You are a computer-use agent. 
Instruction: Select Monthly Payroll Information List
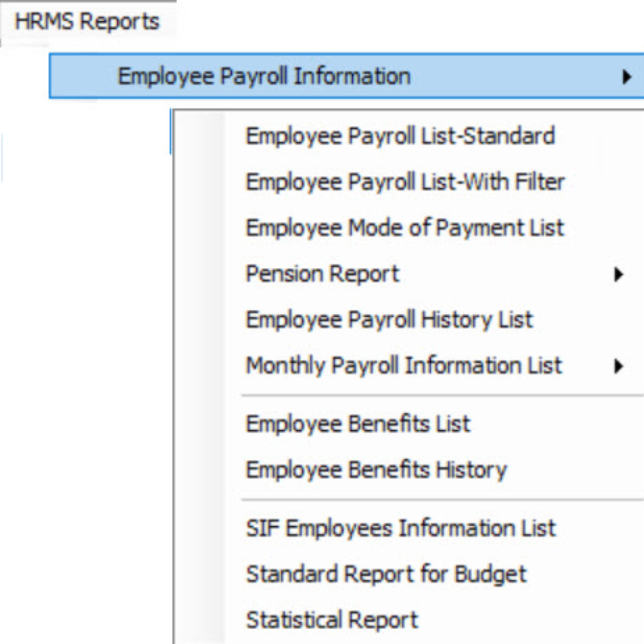click(404, 366)
